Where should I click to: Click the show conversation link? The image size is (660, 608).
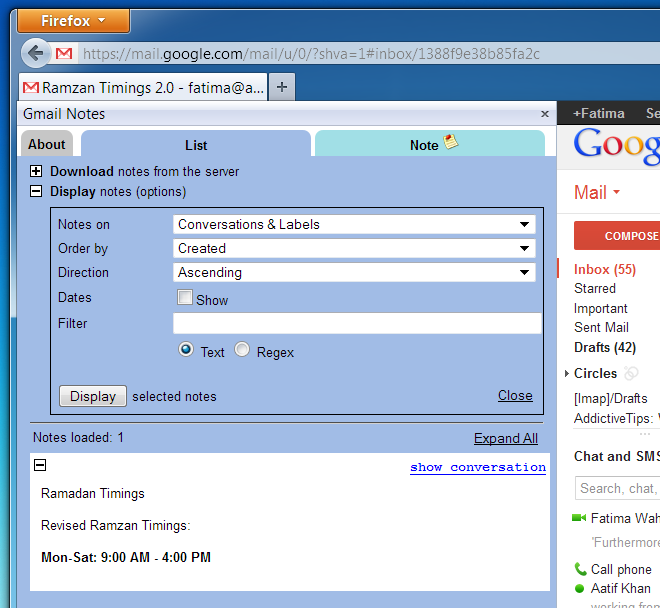coord(478,467)
